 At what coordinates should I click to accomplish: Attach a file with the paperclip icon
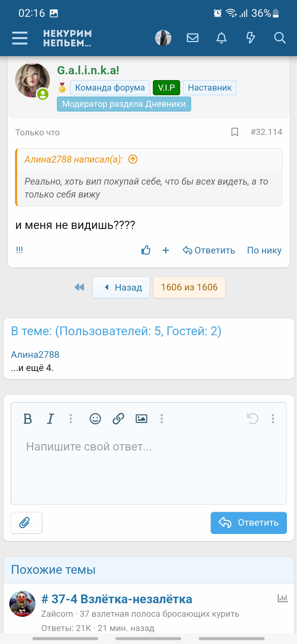pyautogui.click(x=26, y=523)
